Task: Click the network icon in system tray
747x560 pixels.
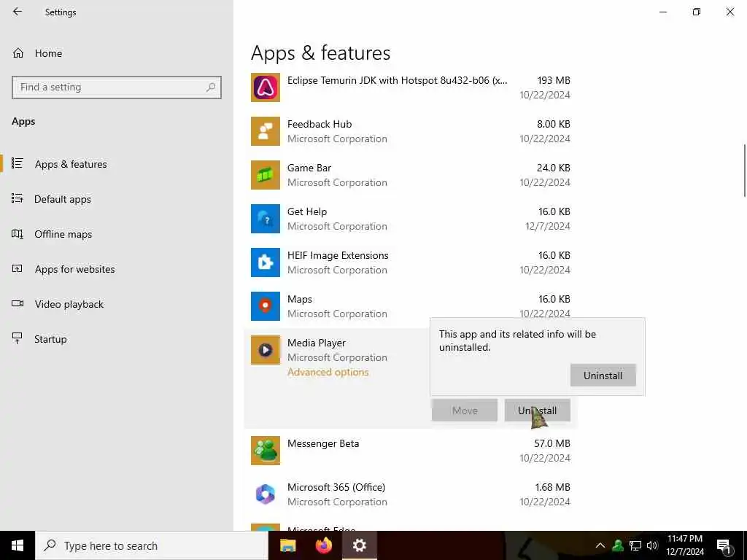Action: point(635,546)
